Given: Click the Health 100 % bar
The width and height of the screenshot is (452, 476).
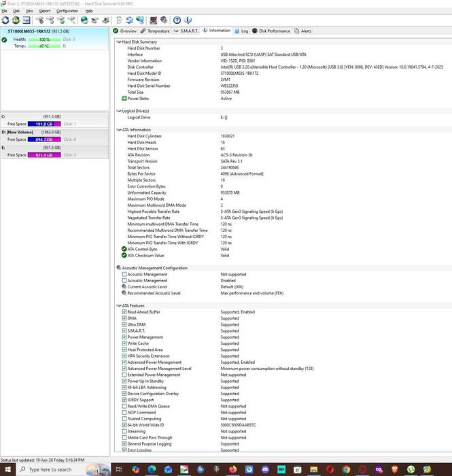Looking at the screenshot, I should point(44,39).
